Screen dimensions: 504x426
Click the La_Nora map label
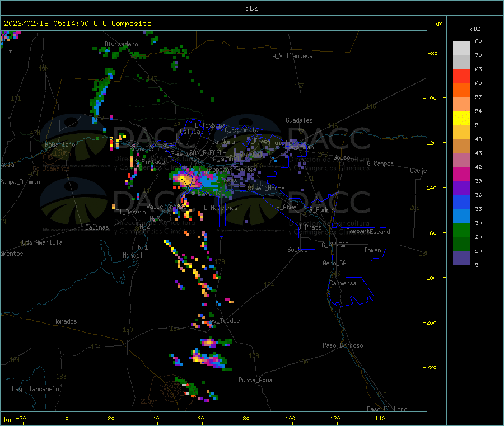[x=223, y=142]
